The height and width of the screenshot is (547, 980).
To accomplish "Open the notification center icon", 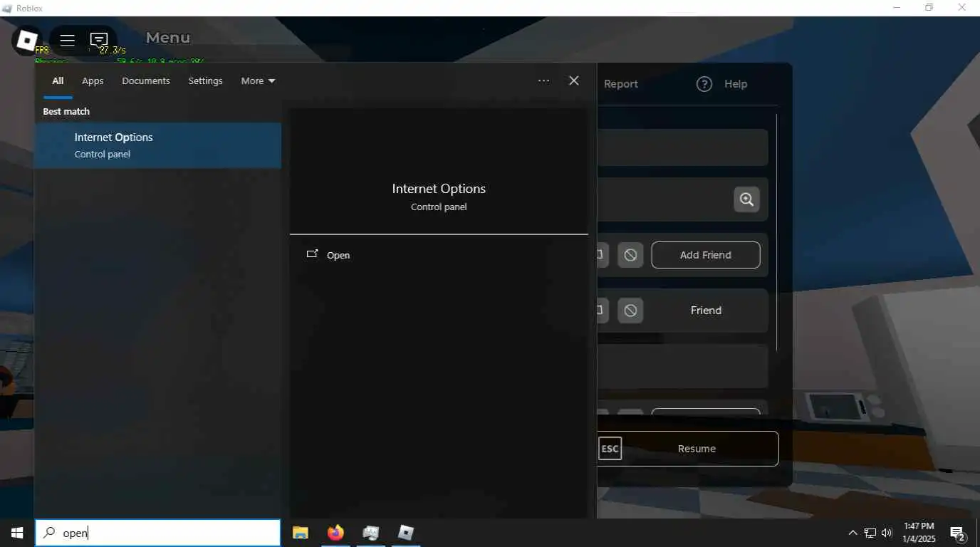I will 958,533.
